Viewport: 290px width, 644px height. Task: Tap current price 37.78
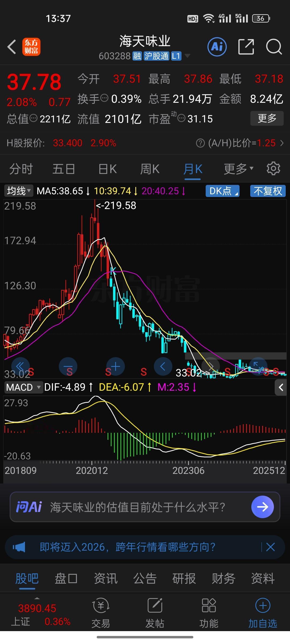pos(34,82)
